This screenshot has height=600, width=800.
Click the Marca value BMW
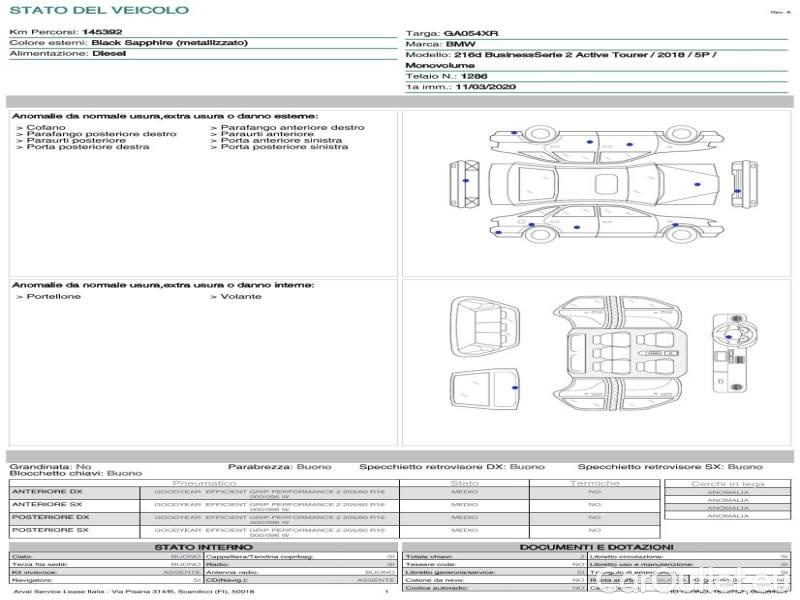click(460, 44)
